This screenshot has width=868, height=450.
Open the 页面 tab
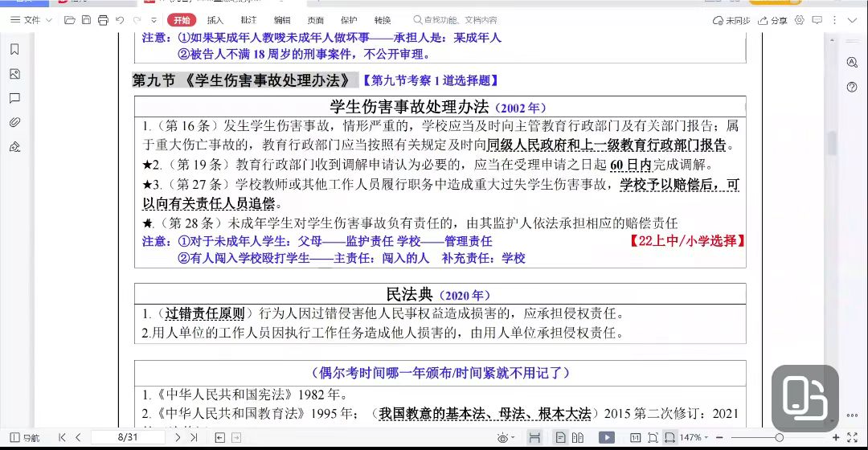click(316, 20)
